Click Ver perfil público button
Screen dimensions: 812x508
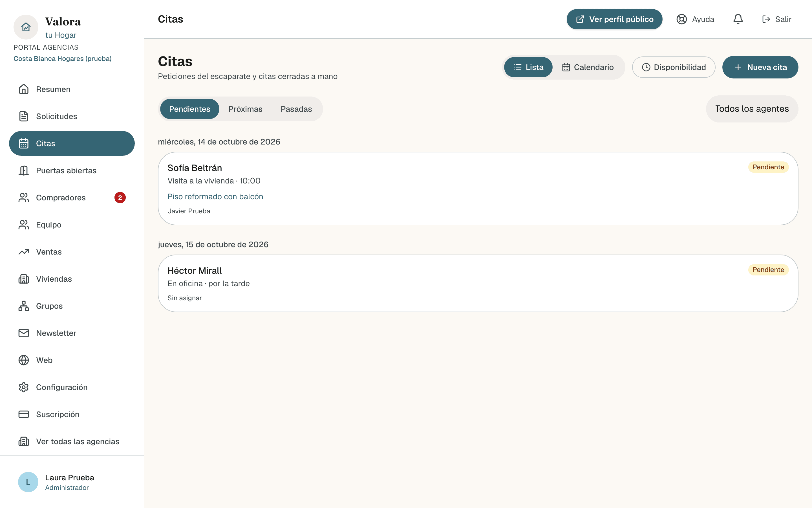[x=614, y=19]
